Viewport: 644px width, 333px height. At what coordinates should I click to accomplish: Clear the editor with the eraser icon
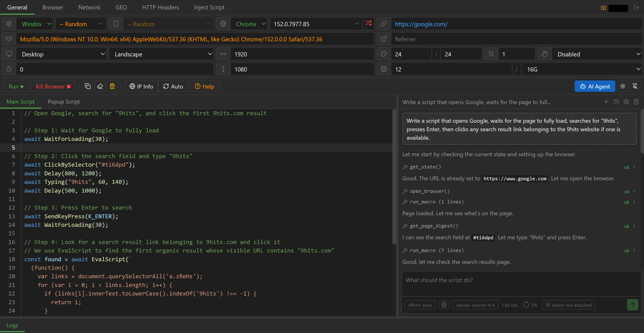[x=100, y=86]
